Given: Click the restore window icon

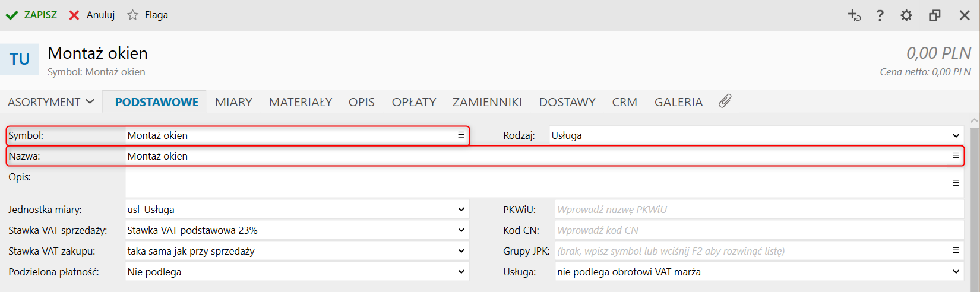Looking at the screenshot, I should pos(935,15).
